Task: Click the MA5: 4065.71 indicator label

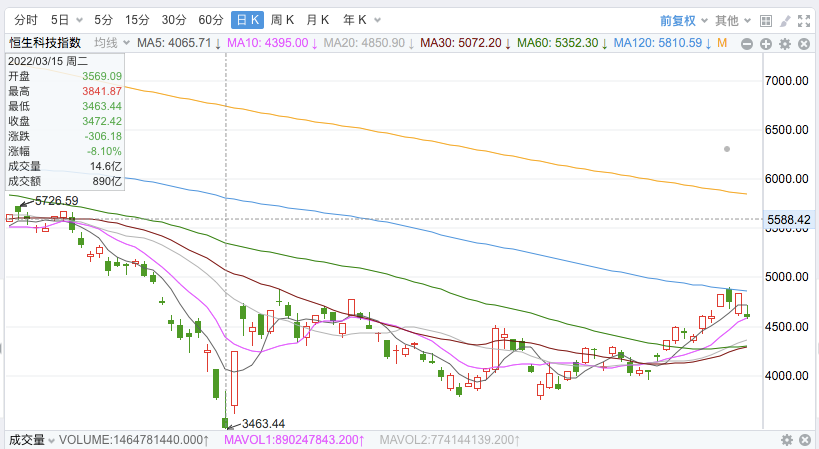Action: pyautogui.click(x=179, y=43)
